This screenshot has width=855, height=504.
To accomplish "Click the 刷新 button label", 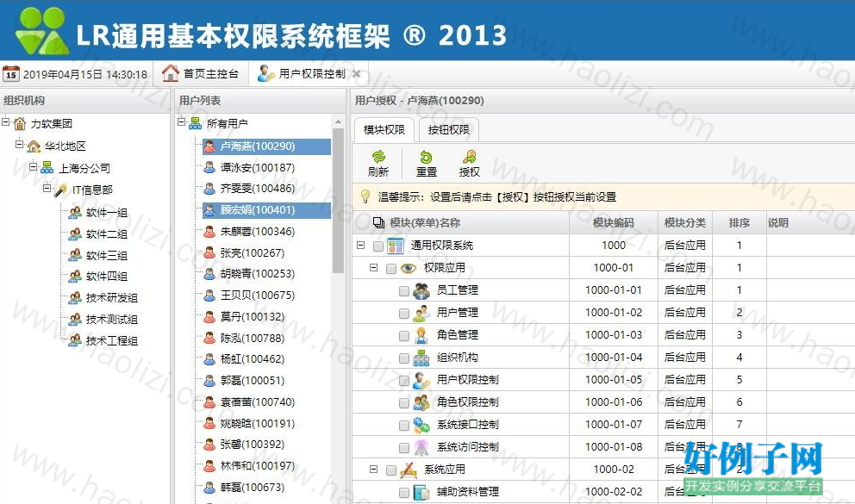I will (378, 172).
